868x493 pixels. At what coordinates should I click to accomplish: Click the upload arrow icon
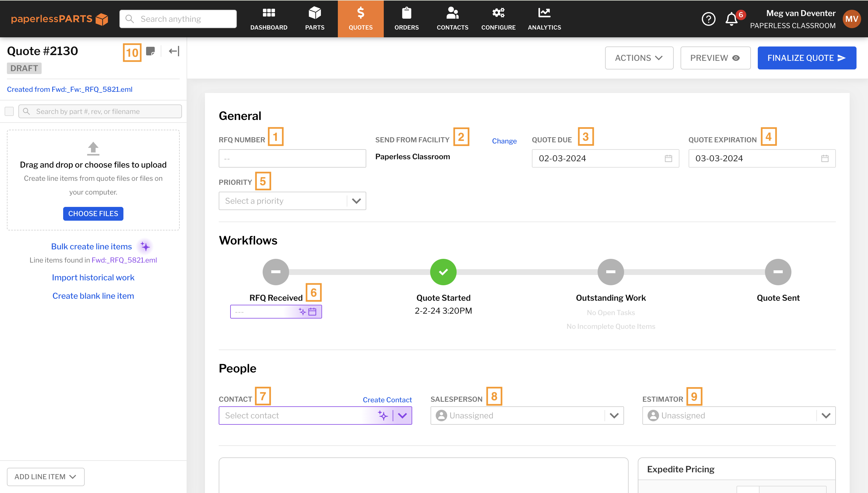point(93,148)
